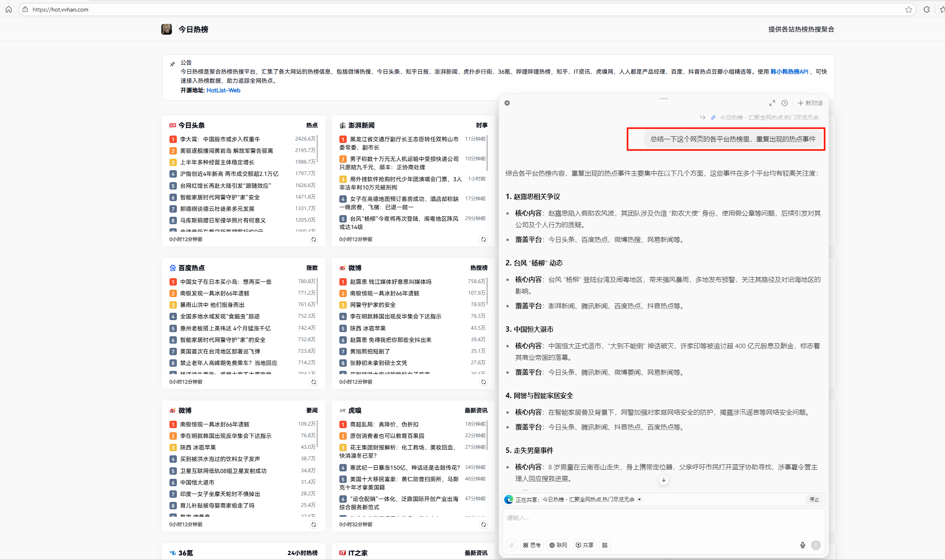Click the microphone voice input icon
This screenshot has width=945, height=560.
point(802,545)
